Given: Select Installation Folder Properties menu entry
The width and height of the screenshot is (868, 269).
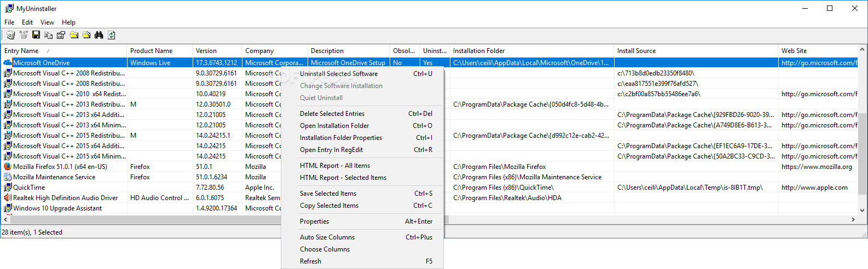Looking at the screenshot, I should (x=362, y=138).
